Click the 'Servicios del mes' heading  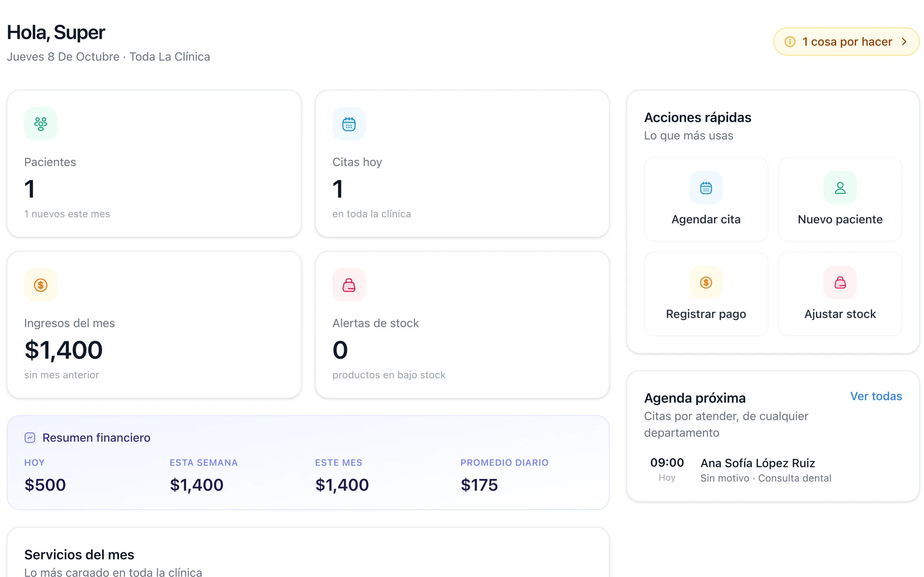(79, 555)
